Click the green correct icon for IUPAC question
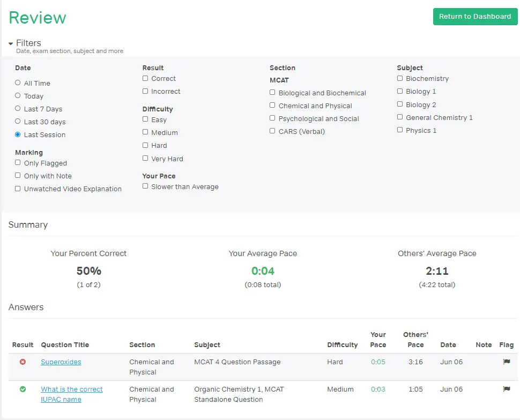 tap(23, 389)
